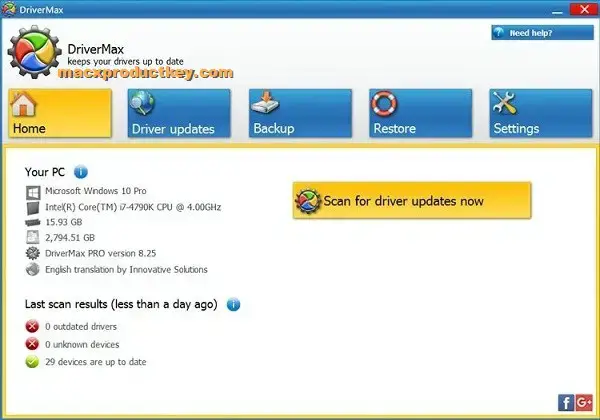Click the hard disk icon beside 2,794.51 GB
Screen dimensions: 600x420
33,237
